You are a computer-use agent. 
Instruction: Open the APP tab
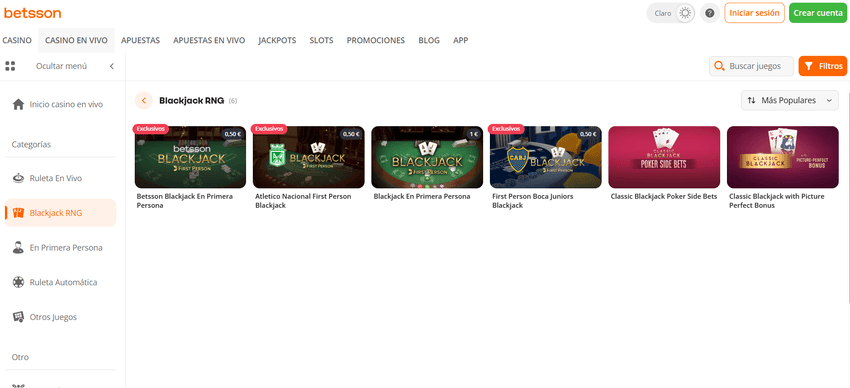461,40
